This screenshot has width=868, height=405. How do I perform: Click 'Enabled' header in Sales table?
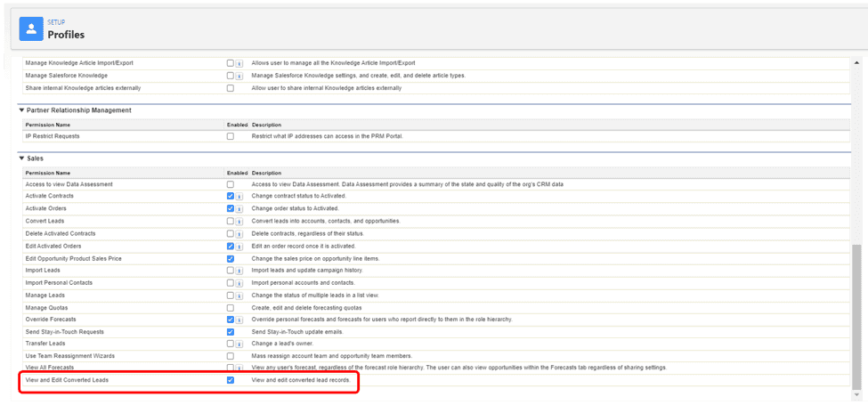coord(237,174)
